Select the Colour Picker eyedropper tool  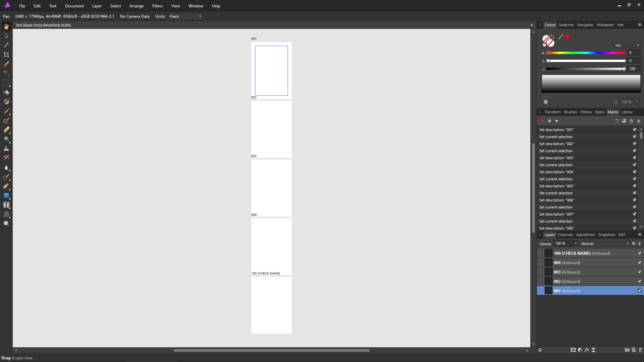click(x=6, y=45)
